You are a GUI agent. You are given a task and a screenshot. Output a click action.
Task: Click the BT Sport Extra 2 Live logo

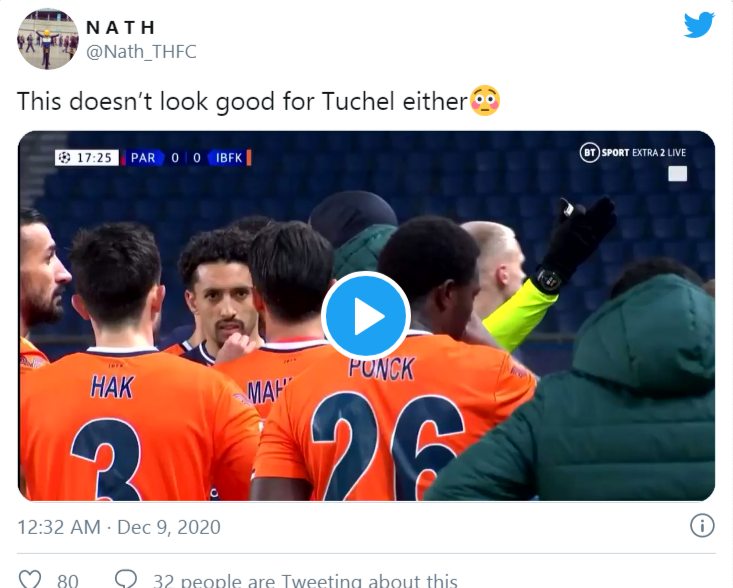(632, 152)
